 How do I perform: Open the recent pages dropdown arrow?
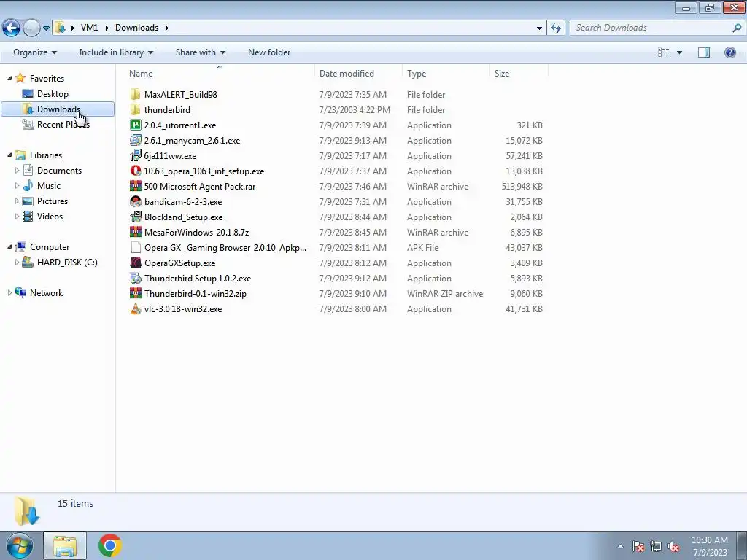click(46, 28)
